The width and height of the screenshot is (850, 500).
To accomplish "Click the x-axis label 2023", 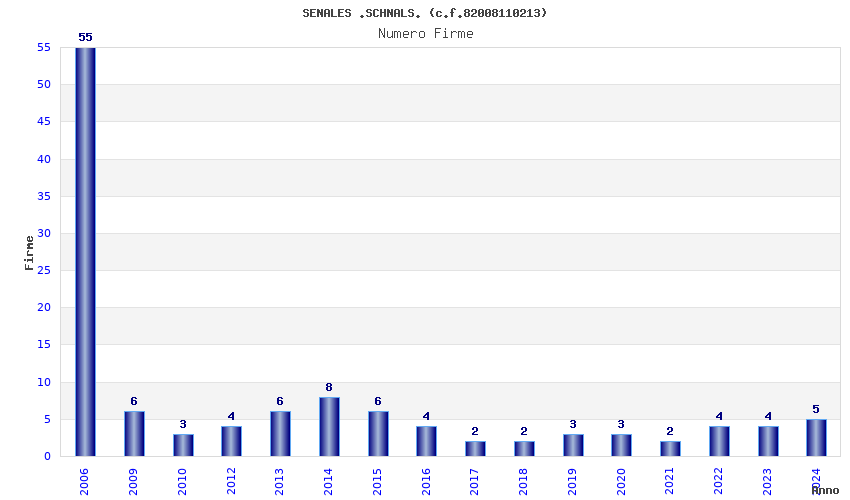I will click(768, 482).
